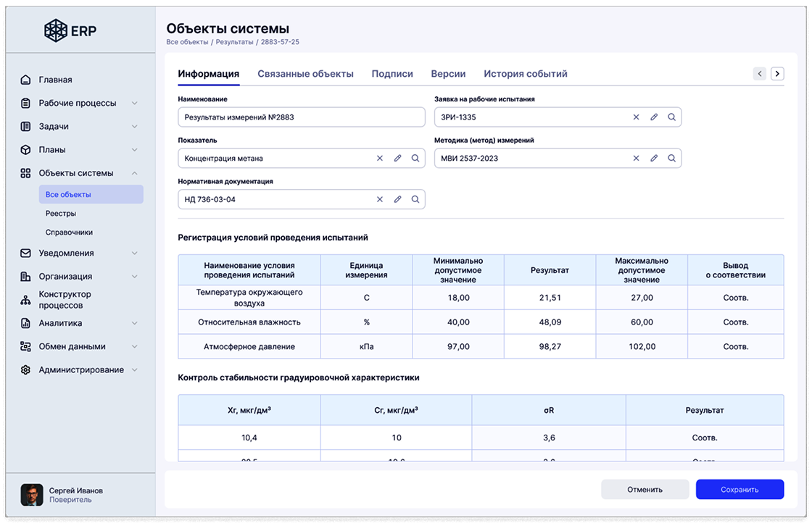The image size is (812, 523).
Task: Open Реестры in the sidebar
Action: click(61, 214)
